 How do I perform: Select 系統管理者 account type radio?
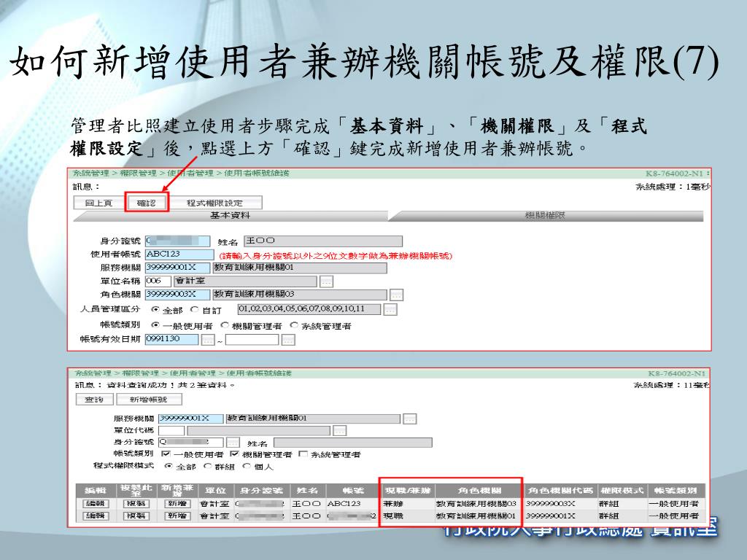tap(294, 325)
